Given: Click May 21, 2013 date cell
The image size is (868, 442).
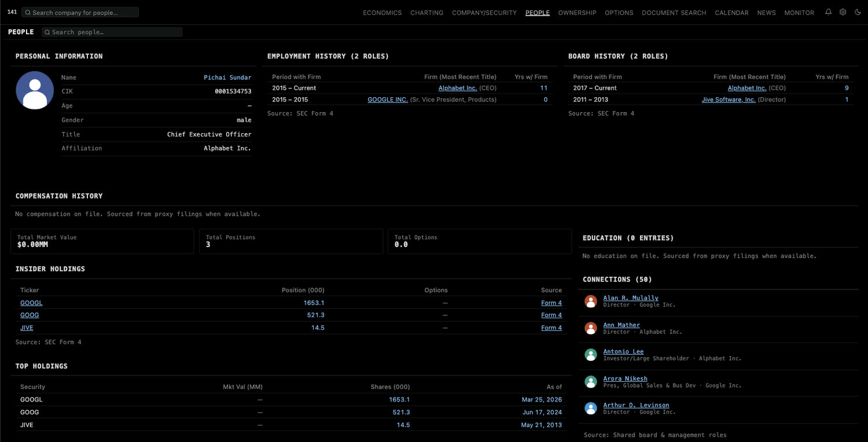Looking at the screenshot, I should 541,425.
